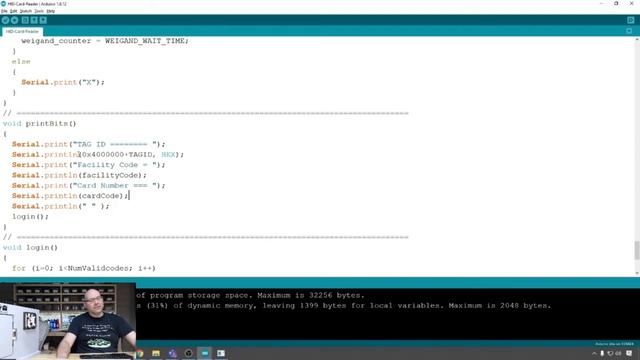Click the 'Serial.println(" ");' line
This screenshot has width=640, height=360.
(x=60, y=206)
